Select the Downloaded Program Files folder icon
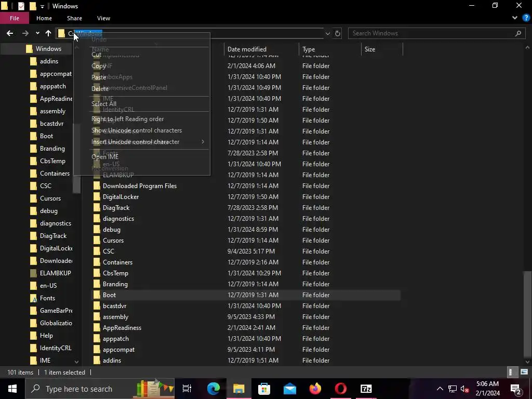Screen dimensions: 532x399 pos(97,186)
